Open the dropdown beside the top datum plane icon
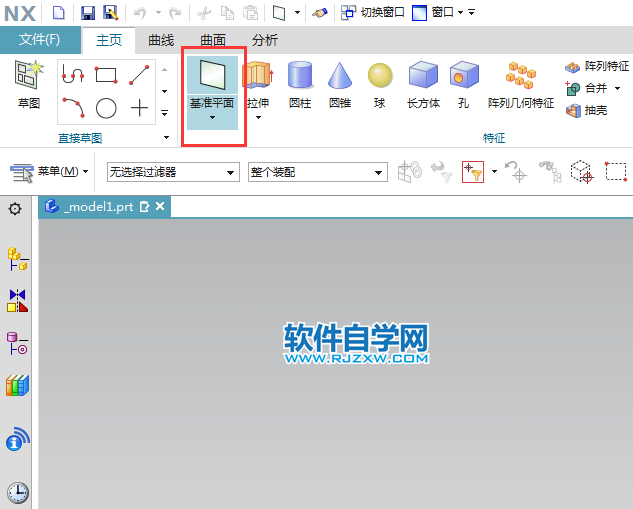Viewport: 633px width, 509px height. click(297, 13)
